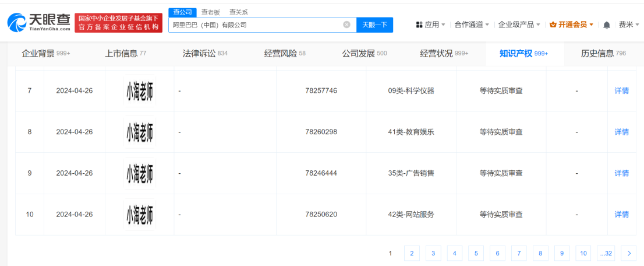Click the 应用 grid icon
Image resolution: width=644 pixels, height=266 pixels.
[419, 25]
